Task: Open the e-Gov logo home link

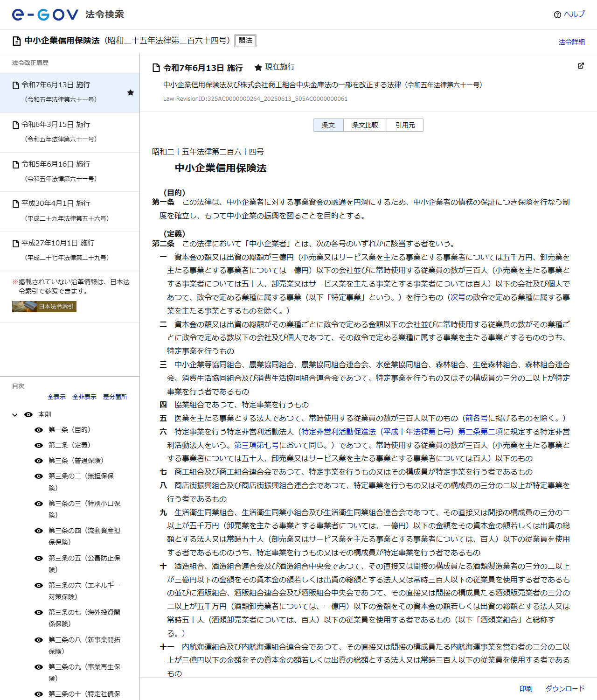Action: [45, 14]
